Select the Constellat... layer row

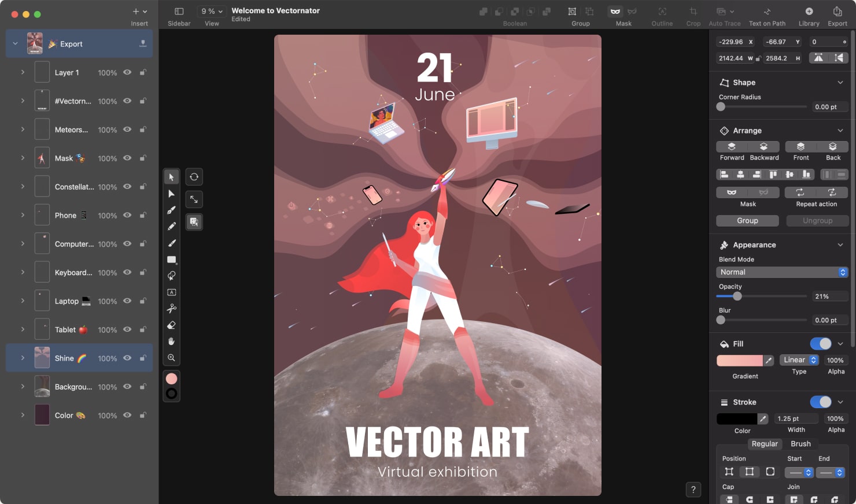pos(79,187)
